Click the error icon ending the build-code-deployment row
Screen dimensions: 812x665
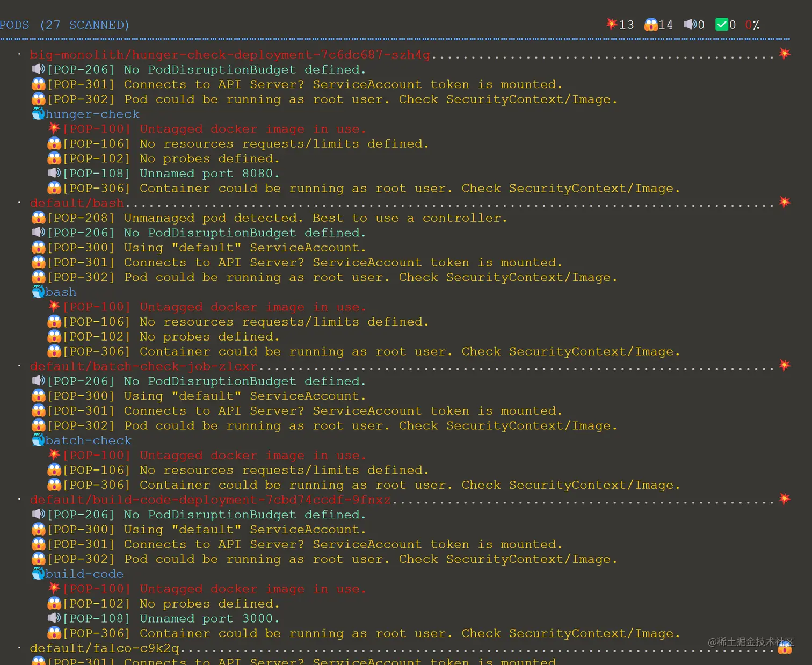(785, 499)
